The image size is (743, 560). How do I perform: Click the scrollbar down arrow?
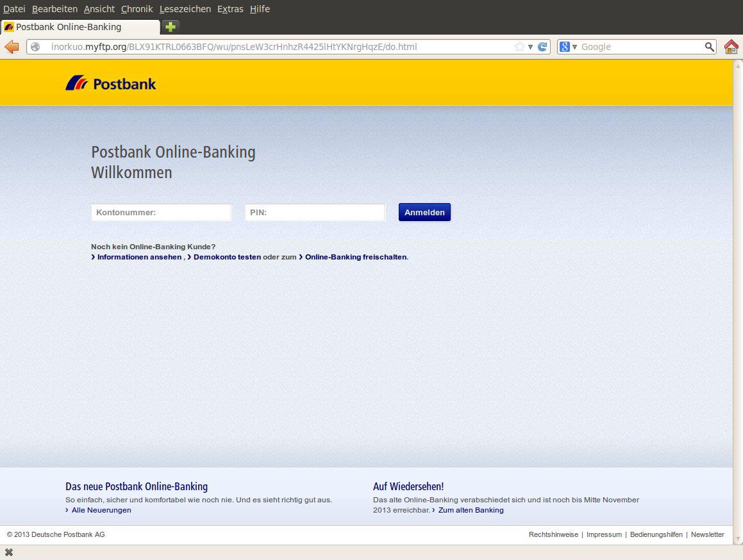738,539
